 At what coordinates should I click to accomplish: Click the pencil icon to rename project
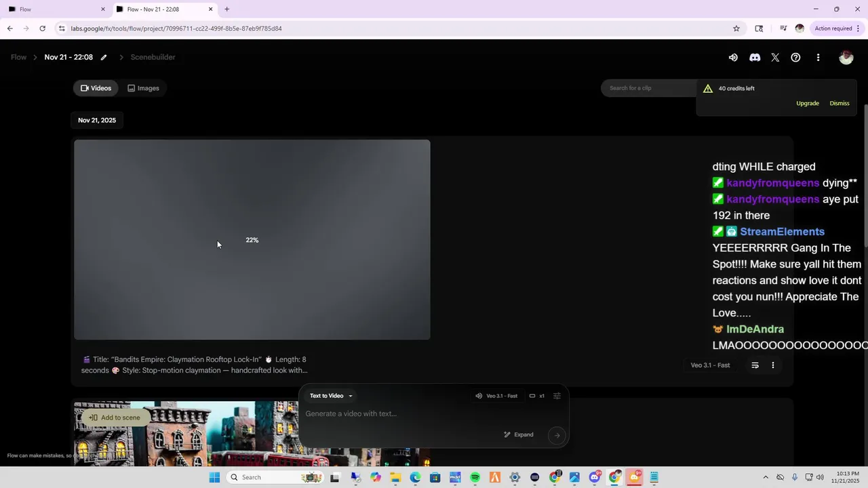click(x=104, y=58)
